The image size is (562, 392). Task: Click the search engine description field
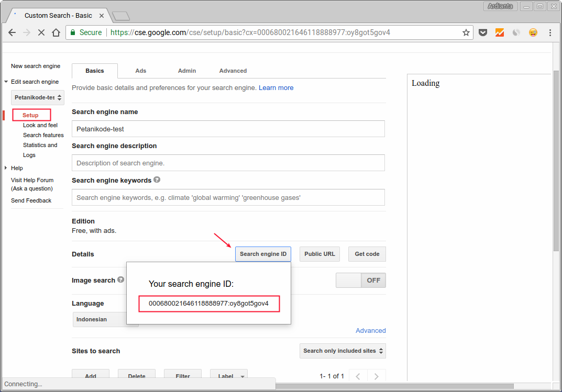228,163
